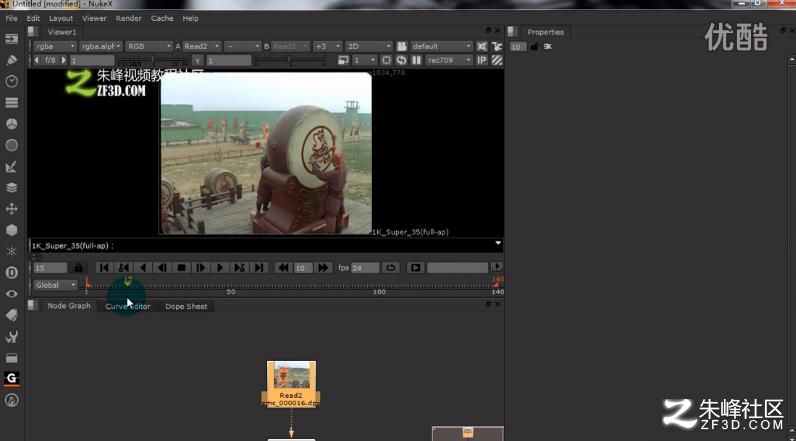Open the Viewer menu

tap(94, 18)
